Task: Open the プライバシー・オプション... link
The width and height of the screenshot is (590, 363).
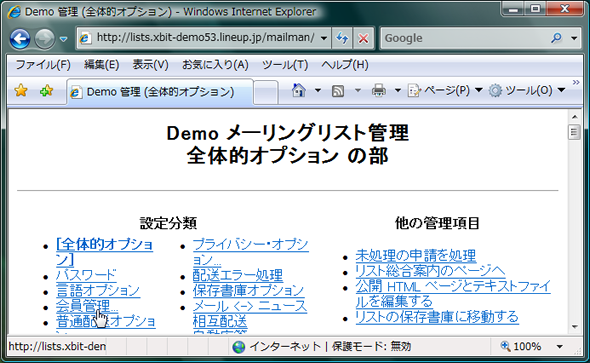Action: [x=251, y=252]
